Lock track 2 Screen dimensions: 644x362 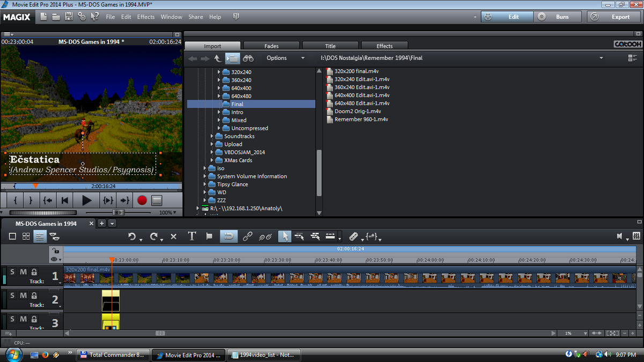click(34, 295)
